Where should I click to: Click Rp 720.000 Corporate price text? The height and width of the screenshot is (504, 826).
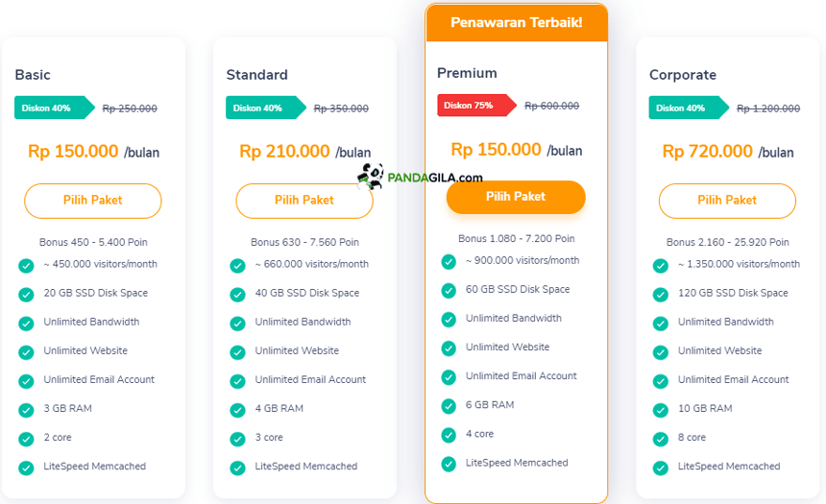coord(708,152)
